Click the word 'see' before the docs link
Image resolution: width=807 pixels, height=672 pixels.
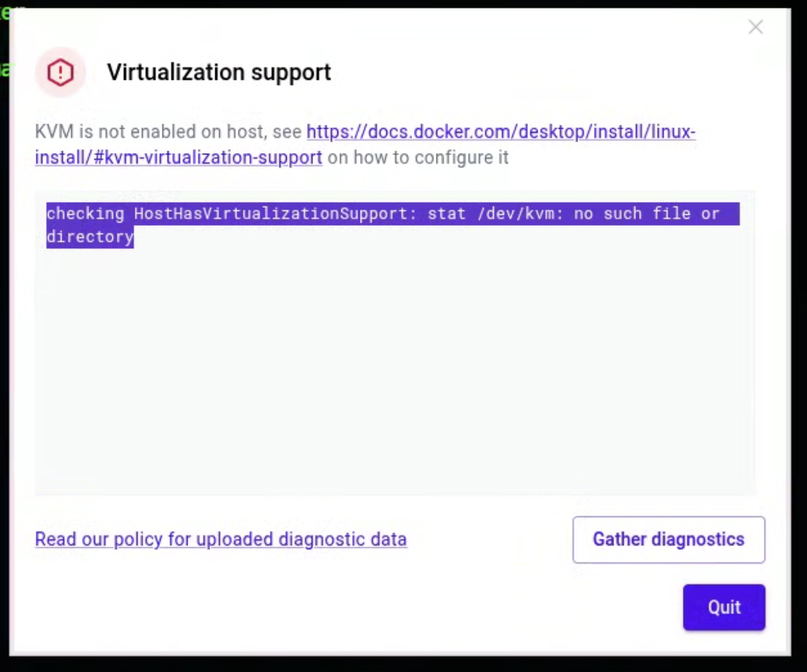[x=287, y=131]
